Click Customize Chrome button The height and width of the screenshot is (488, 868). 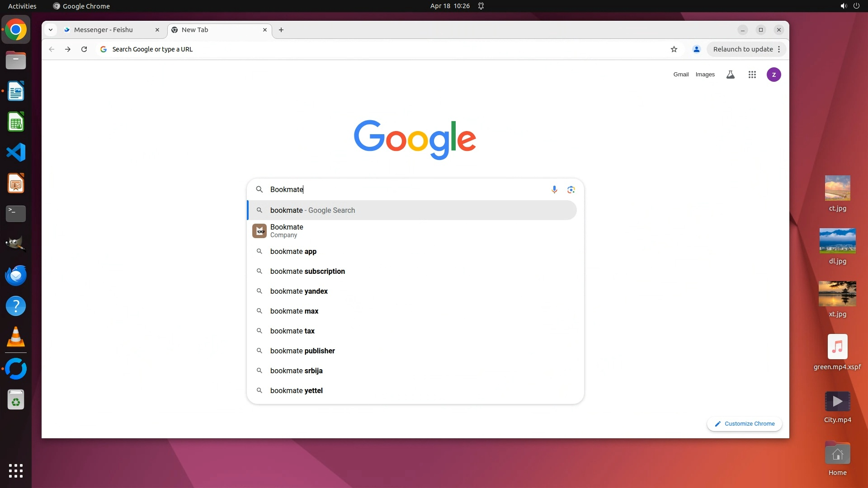tap(744, 424)
